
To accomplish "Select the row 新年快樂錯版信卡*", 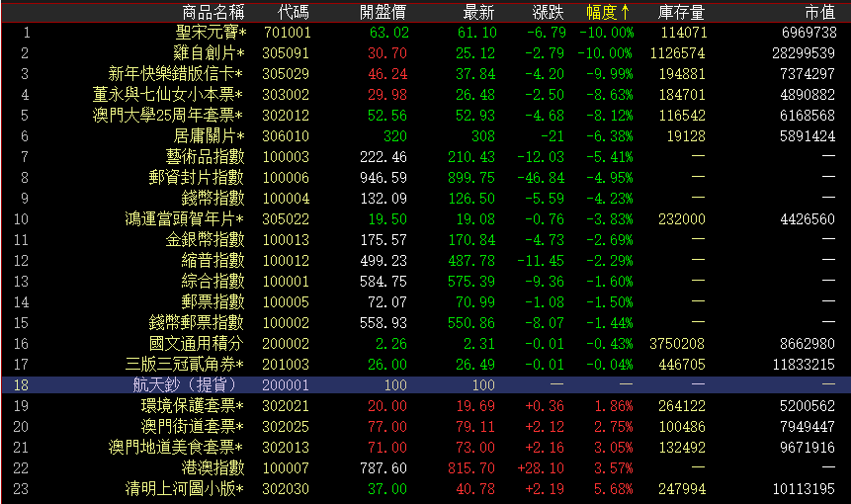I will coord(425,74).
